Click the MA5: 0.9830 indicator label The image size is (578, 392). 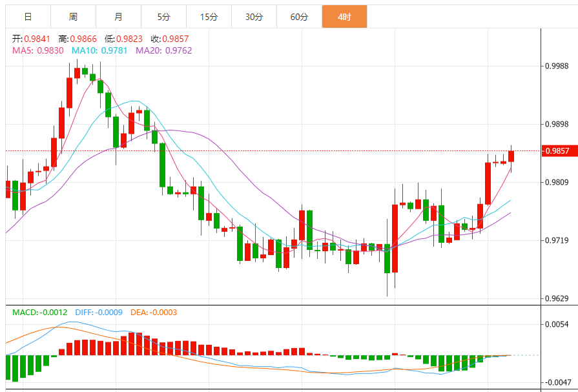(x=38, y=50)
